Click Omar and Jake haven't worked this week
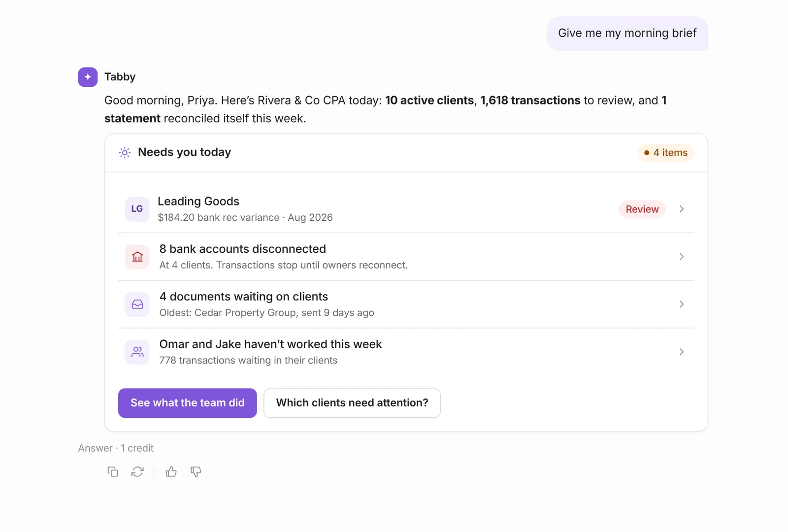This screenshot has width=788, height=532. pos(270,344)
